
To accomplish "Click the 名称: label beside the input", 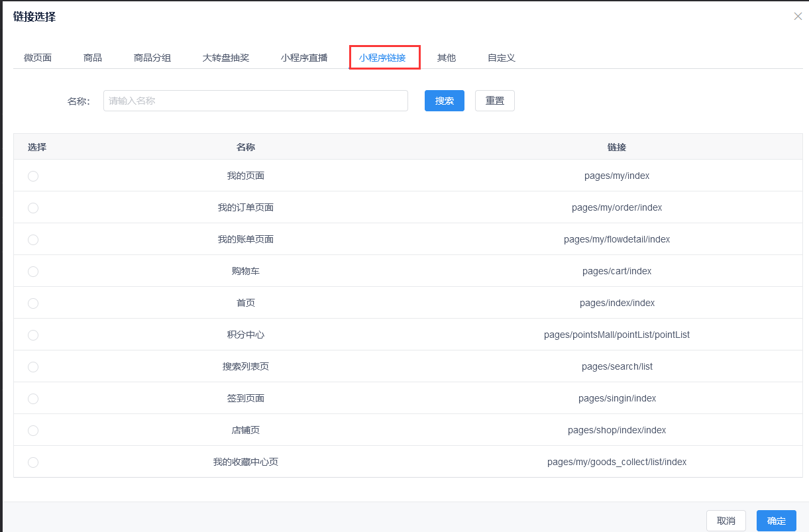I will point(79,101).
